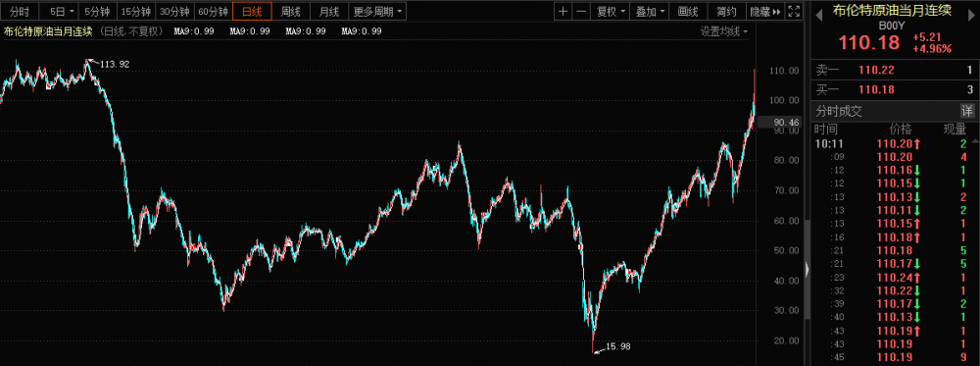Viewport: 980px width, 366px height.
Task: Click the 110.00 price axis label
Action: (x=783, y=70)
